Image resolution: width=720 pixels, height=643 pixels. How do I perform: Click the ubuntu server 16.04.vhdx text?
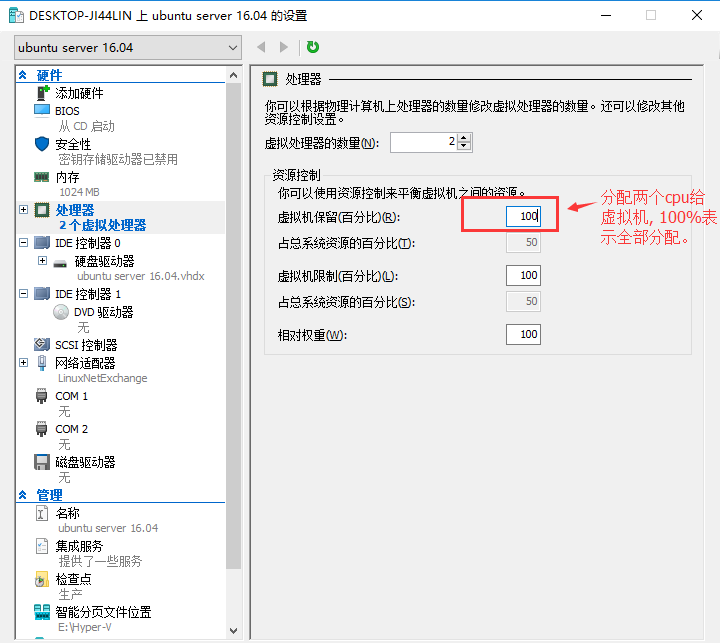click(141, 276)
